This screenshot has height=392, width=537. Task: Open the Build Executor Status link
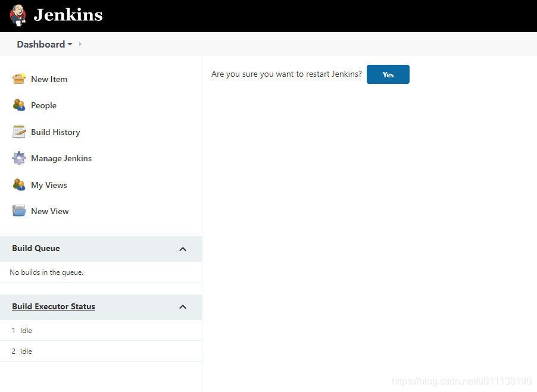point(54,306)
